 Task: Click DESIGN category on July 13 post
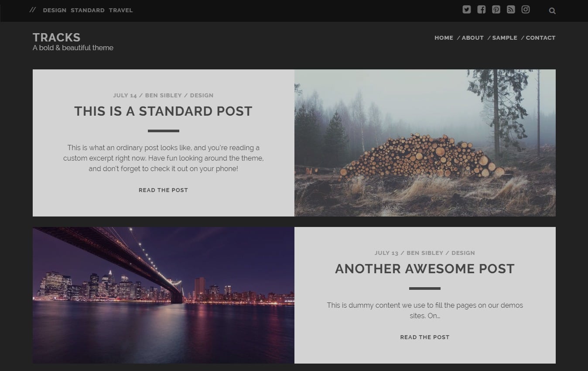[463, 253]
